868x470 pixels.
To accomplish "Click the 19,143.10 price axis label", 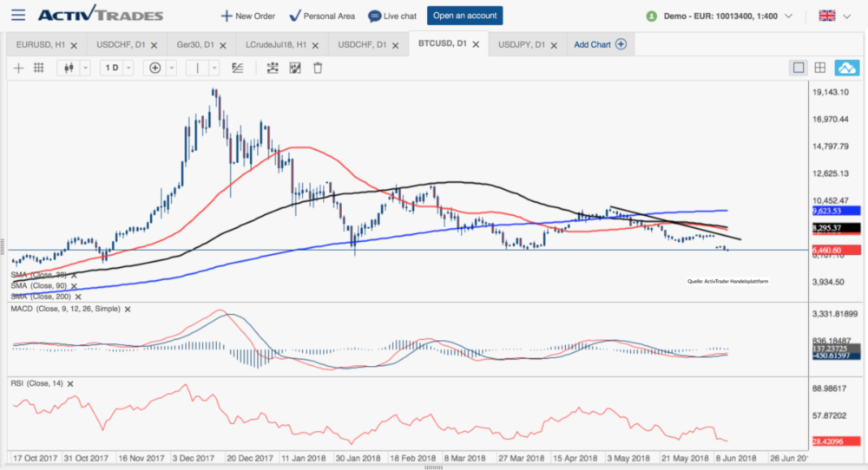I will [831, 92].
